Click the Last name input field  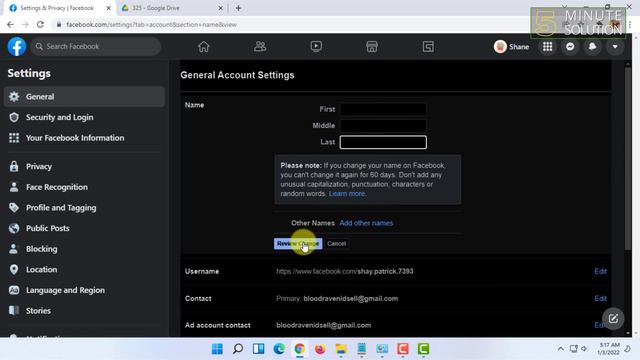383,142
